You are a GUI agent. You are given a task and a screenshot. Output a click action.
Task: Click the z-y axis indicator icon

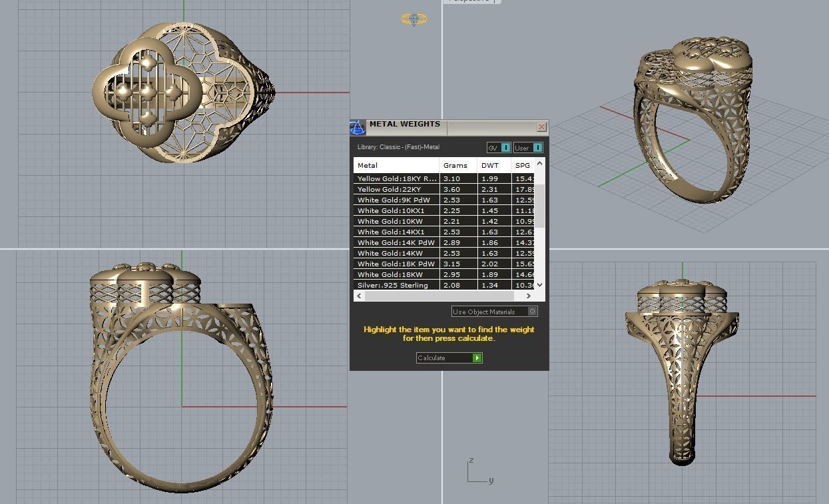(x=479, y=470)
